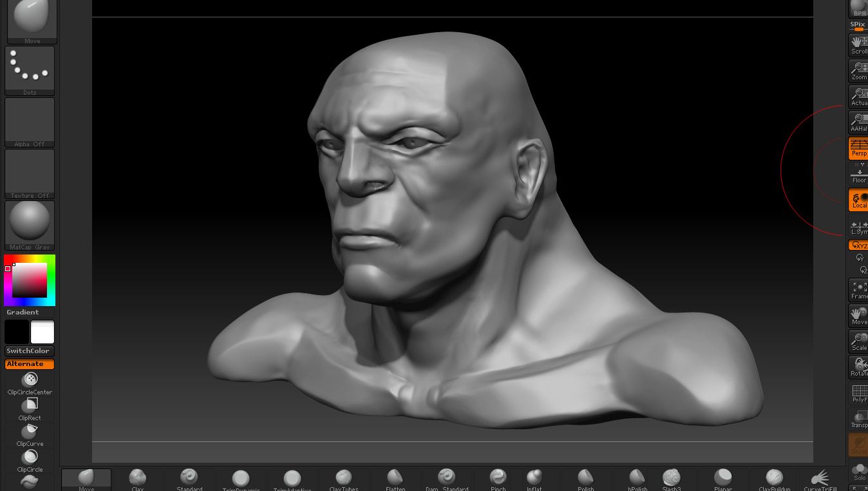868x491 pixels.
Task: Toggle XYZ rotation mode
Action: [x=858, y=246]
